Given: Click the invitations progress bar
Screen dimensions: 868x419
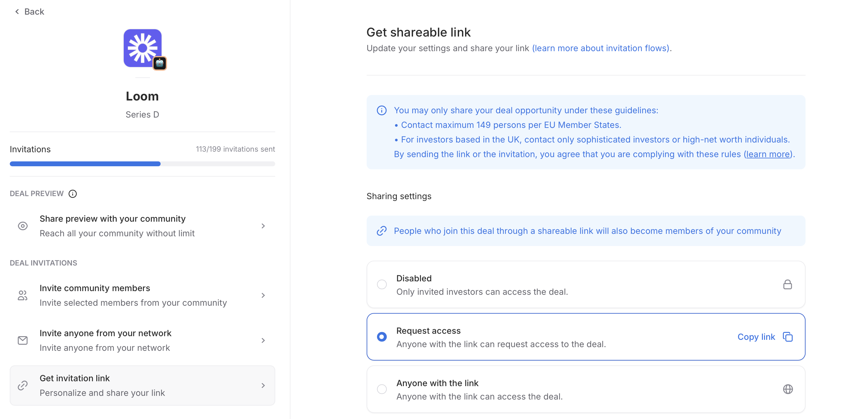Looking at the screenshot, I should click(142, 164).
